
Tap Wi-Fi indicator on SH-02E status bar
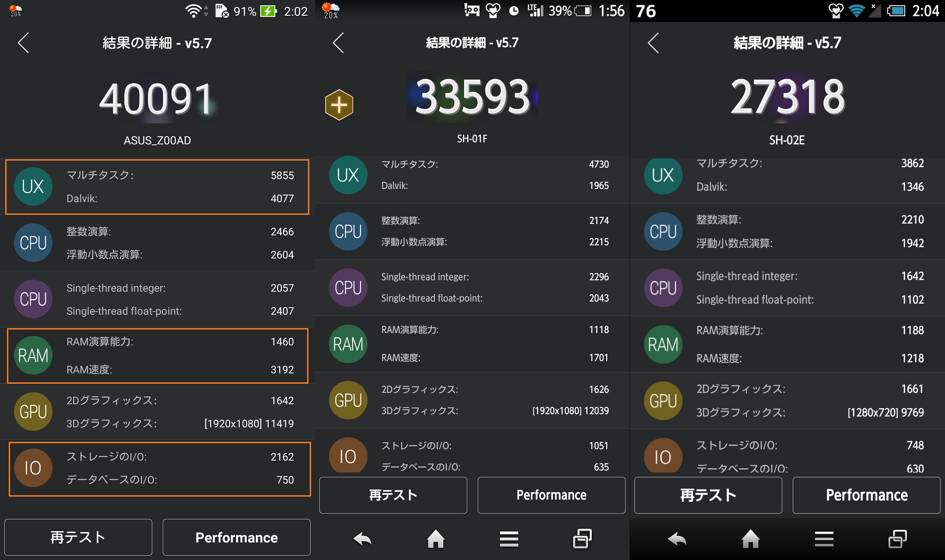(x=857, y=11)
